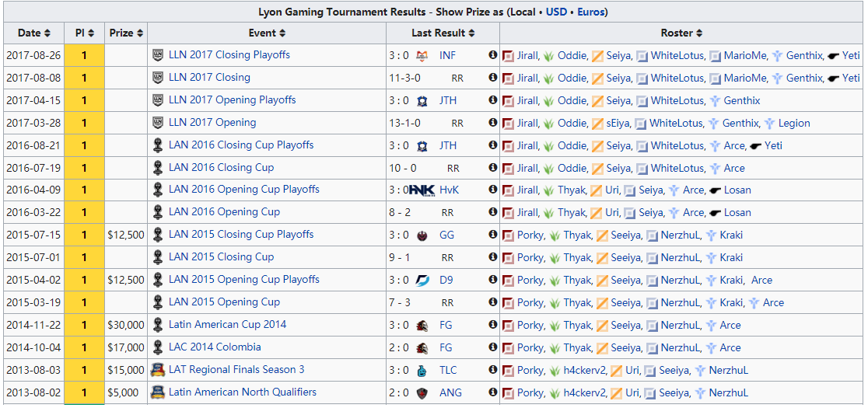Click the HvK team logo in Last Result
868x408 pixels.
pyautogui.click(x=422, y=190)
